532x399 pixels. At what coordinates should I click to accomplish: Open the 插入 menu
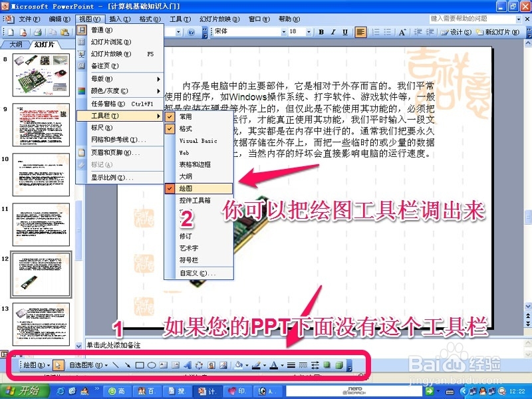(x=120, y=19)
